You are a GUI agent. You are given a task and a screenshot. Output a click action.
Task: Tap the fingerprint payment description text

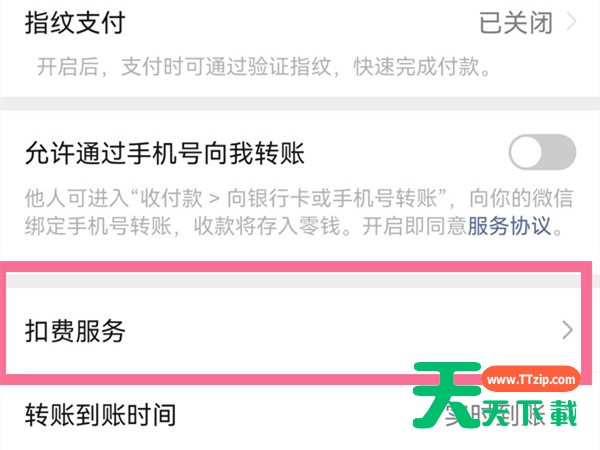264,67
